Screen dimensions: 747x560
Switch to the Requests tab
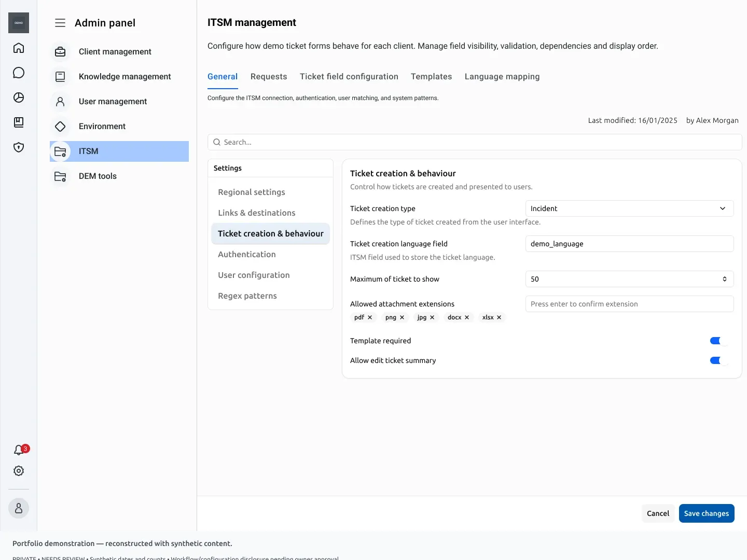(x=269, y=77)
